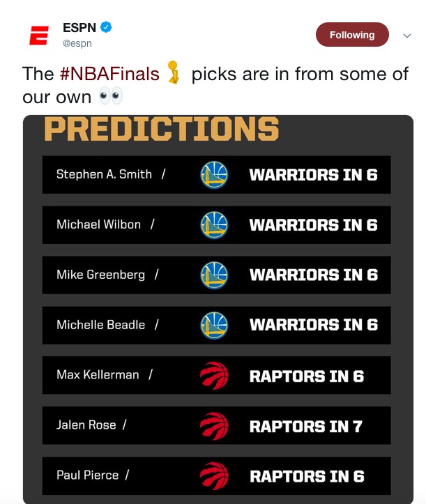Click Stephen A. Smith name row
The width and height of the screenshot is (426, 504).
click(216, 175)
